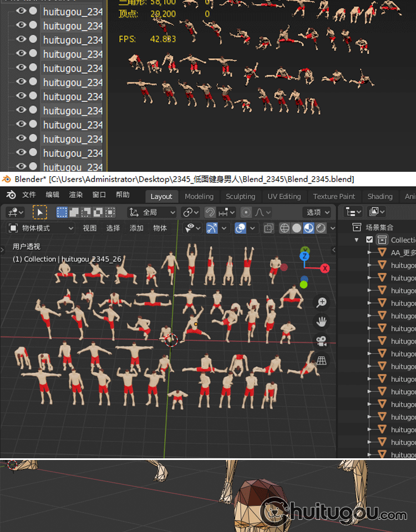
Task: Click the blue Z axis gizmo
Action: point(305,256)
